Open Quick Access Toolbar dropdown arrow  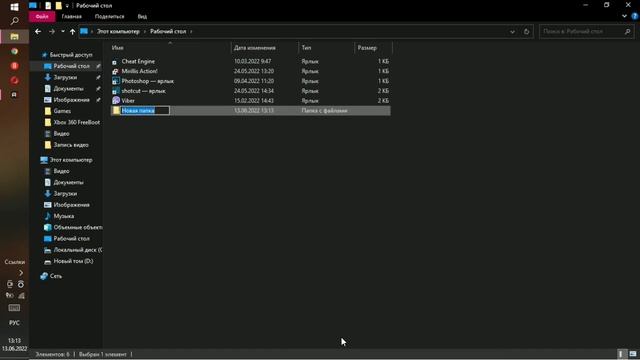click(x=67, y=6)
